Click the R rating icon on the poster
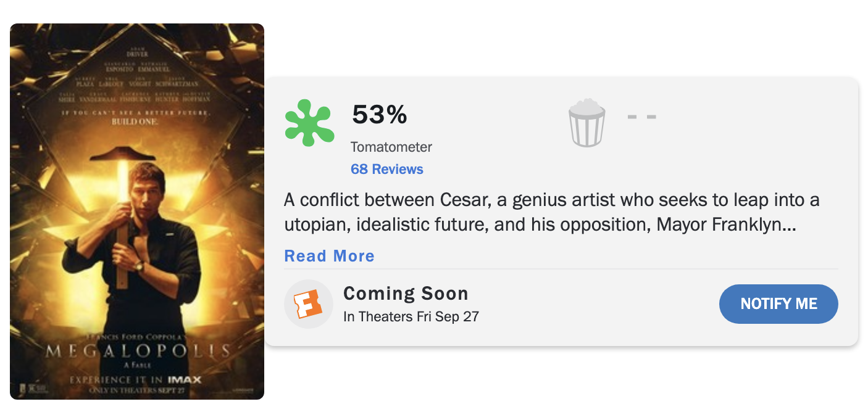Image resolution: width=868 pixels, height=412 pixels. [22, 388]
